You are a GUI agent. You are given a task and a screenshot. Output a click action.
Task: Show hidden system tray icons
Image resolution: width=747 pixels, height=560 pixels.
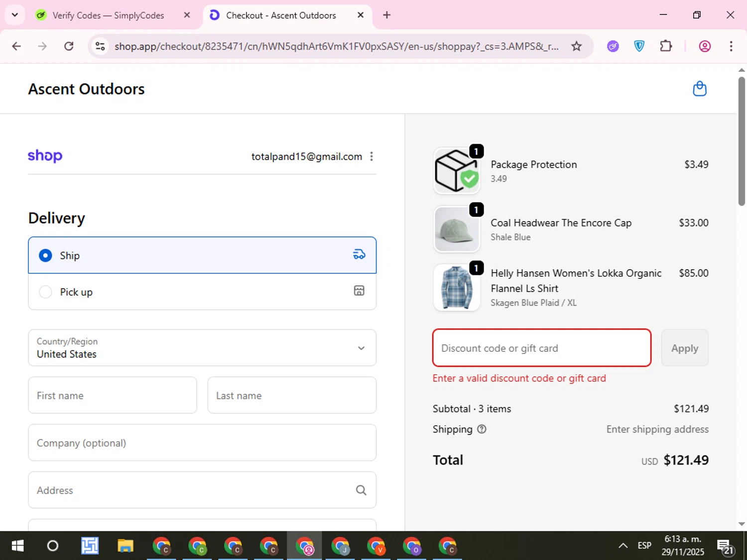pos(623,546)
